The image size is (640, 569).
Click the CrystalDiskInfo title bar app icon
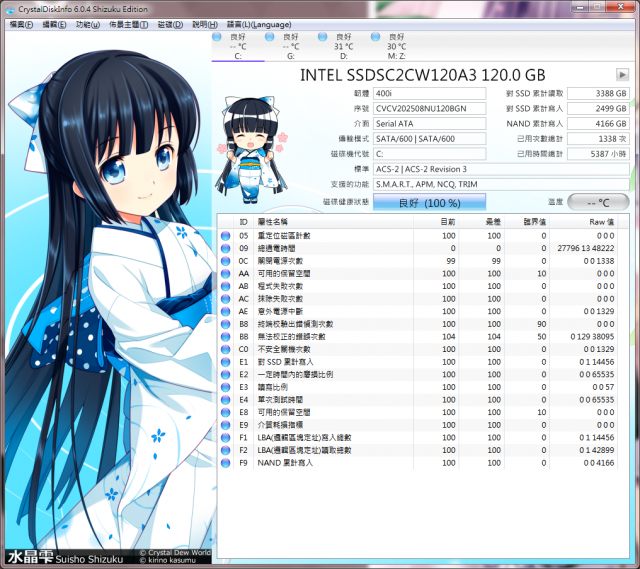(11, 9)
